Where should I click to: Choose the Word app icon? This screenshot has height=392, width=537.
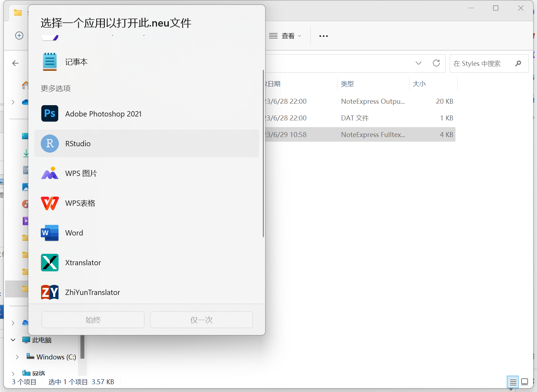[50, 233]
